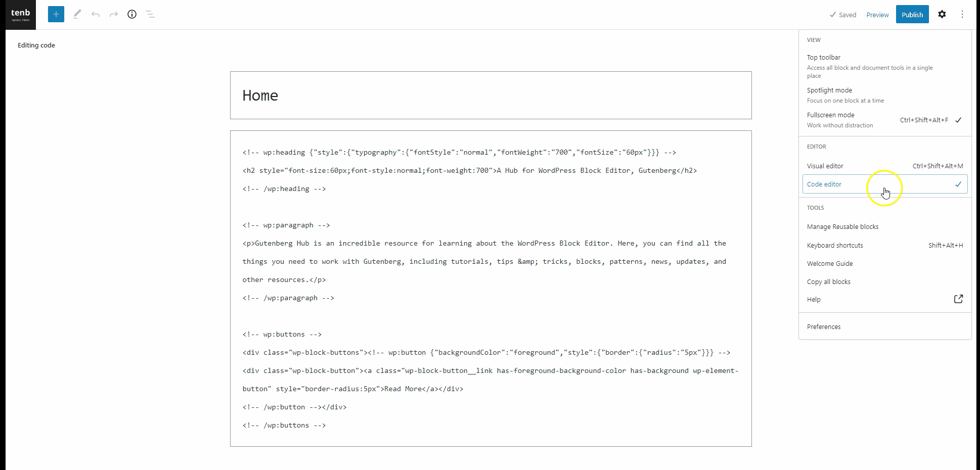
Task: Redo the last change with the forward arrow
Action: pyautogui.click(x=114, y=14)
